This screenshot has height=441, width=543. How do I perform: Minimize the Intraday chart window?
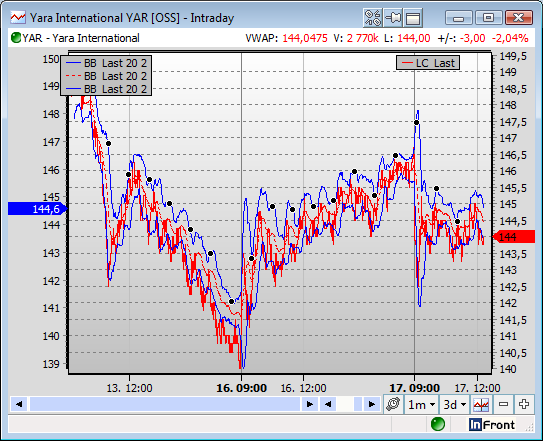(x=459, y=17)
